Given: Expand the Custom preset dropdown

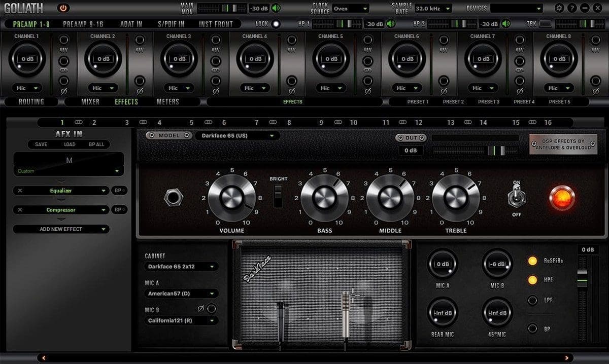Looking at the screenshot, I should coord(69,171).
